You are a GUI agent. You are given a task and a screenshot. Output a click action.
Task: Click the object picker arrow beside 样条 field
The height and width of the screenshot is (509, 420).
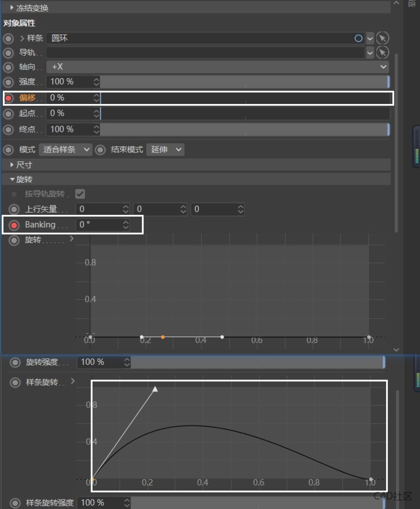tap(382, 39)
